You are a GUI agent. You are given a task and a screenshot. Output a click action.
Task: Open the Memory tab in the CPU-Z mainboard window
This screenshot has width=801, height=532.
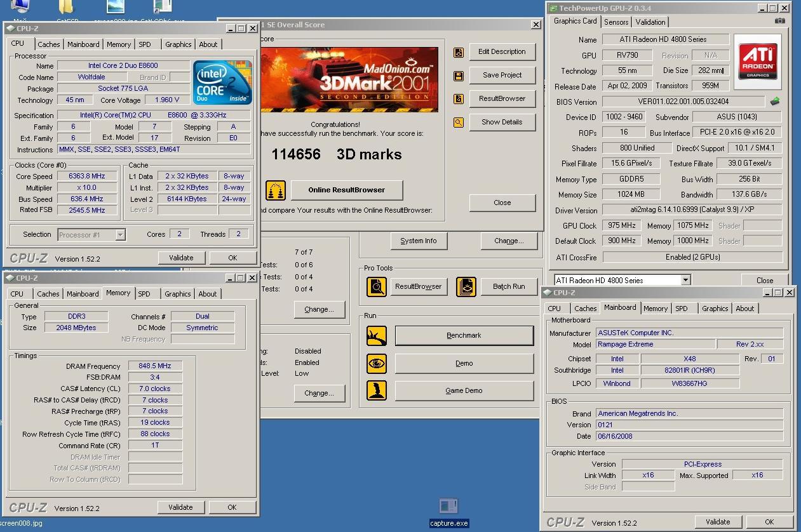coord(655,309)
